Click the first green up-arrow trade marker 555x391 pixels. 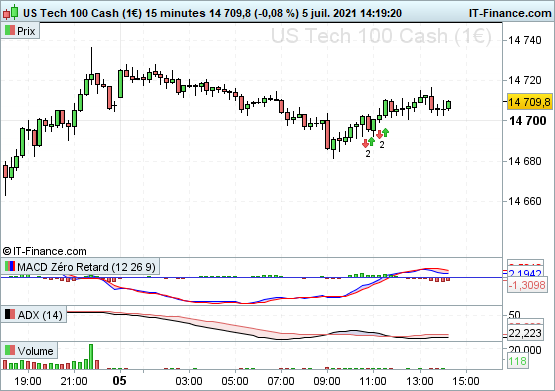(371, 142)
